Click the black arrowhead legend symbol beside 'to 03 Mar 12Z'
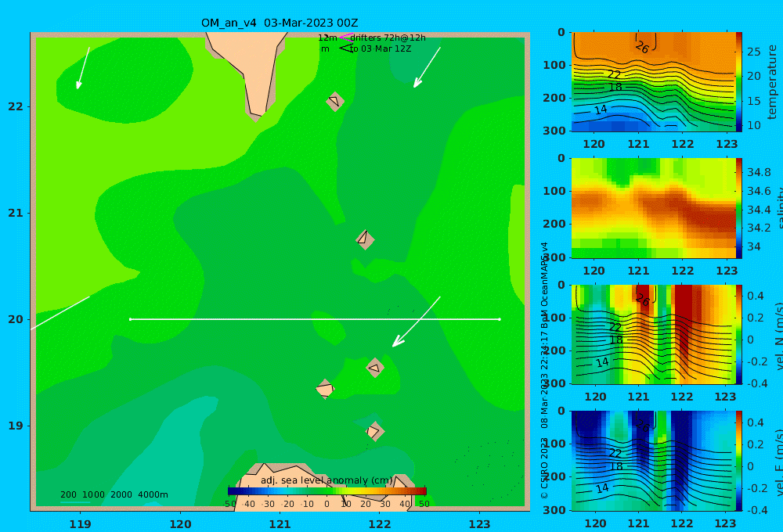 click(x=346, y=49)
